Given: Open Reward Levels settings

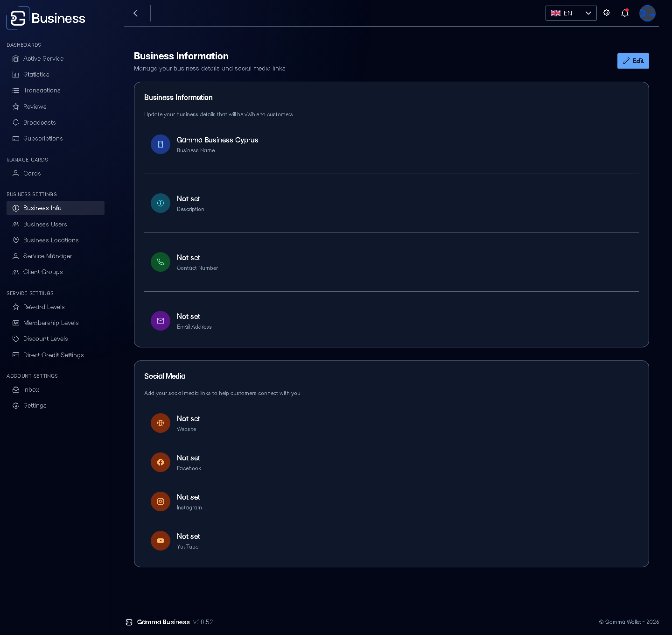Looking at the screenshot, I should [x=56, y=307].
